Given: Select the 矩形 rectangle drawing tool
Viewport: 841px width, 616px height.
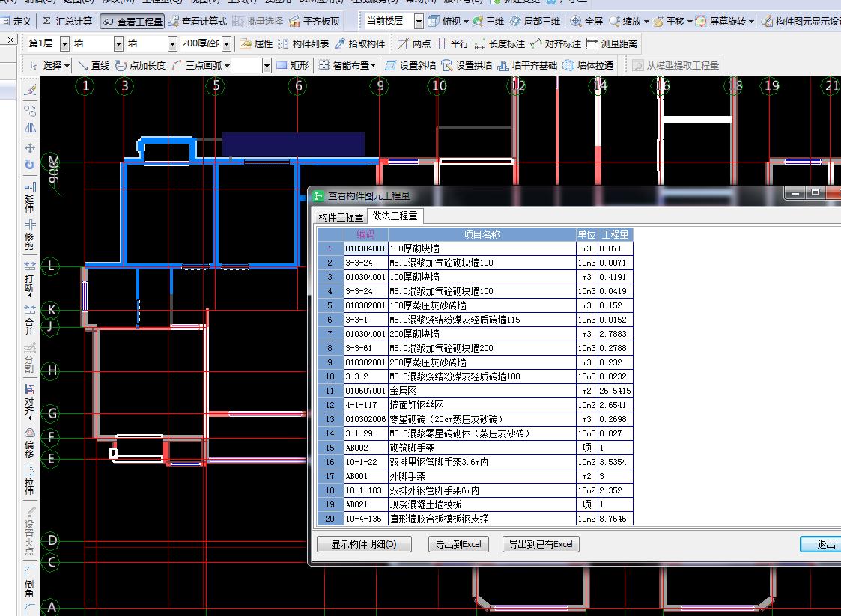Looking at the screenshot, I should [x=293, y=65].
